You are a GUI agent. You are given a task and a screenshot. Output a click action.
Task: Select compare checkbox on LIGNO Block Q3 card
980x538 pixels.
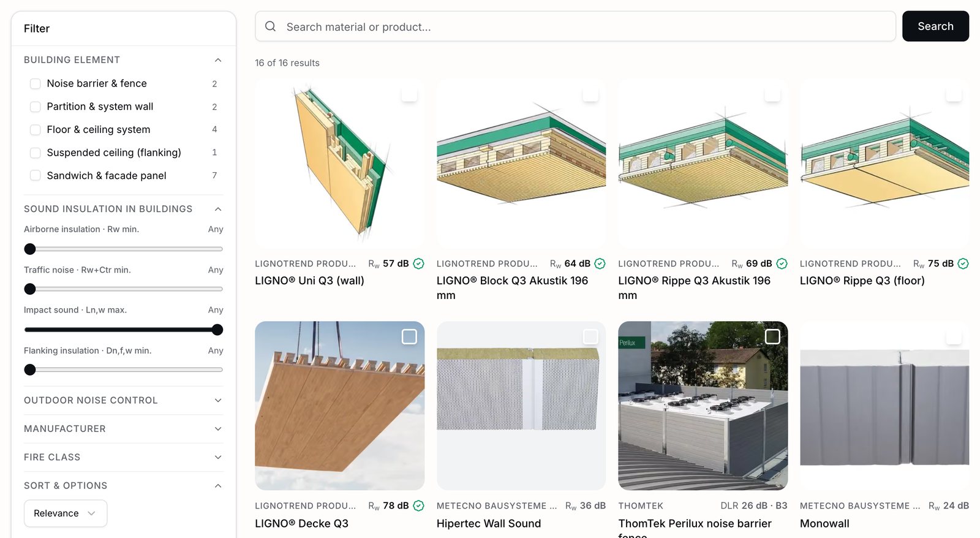[590, 94]
